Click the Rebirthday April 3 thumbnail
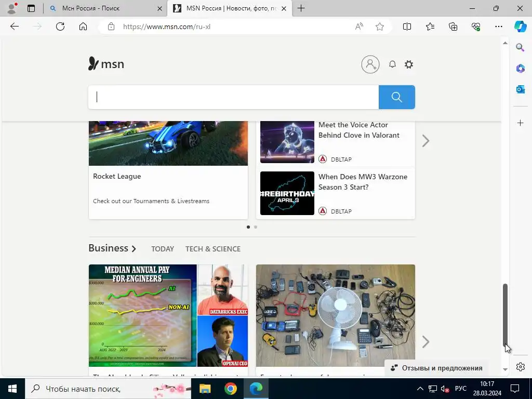The image size is (532, 399). (x=287, y=193)
